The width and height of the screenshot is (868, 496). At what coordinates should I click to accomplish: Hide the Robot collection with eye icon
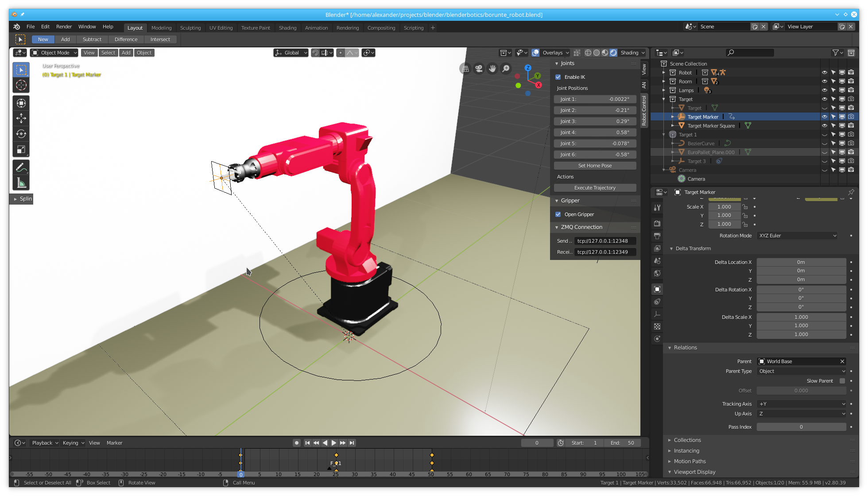824,73
